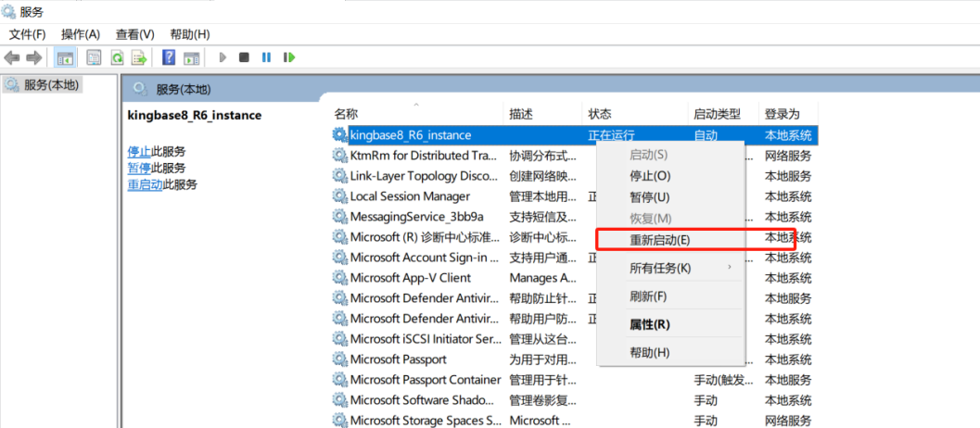The width and height of the screenshot is (980, 428).
Task: Open the 操作(A) menu
Action: pyautogui.click(x=81, y=34)
